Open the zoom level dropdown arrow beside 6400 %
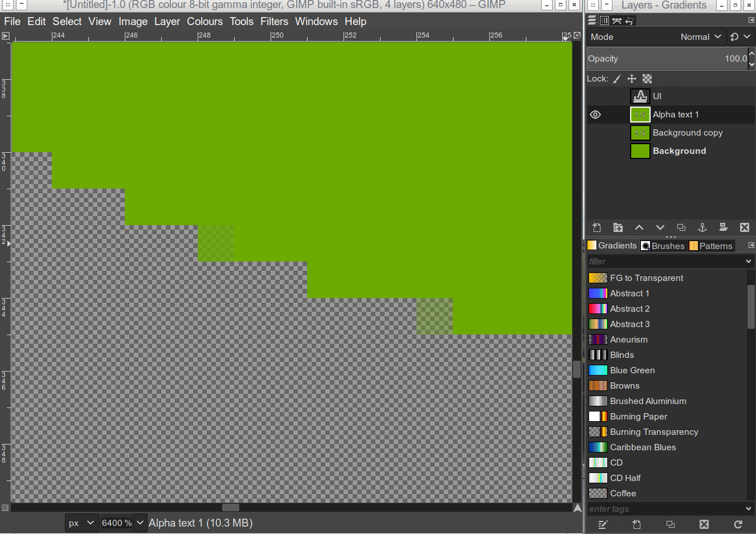Viewport: 756px width, 534px height. click(x=140, y=523)
